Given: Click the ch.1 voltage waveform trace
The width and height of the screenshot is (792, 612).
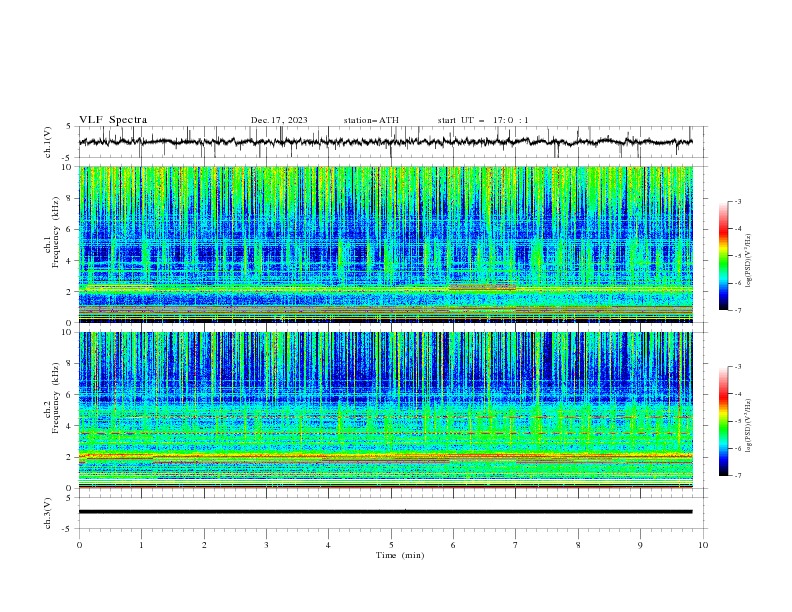Looking at the screenshot, I should pyautogui.click(x=385, y=142).
